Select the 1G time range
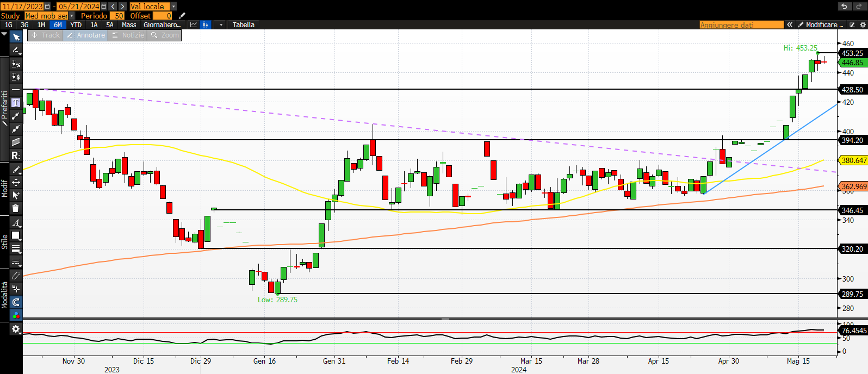868x374 pixels. coord(9,24)
